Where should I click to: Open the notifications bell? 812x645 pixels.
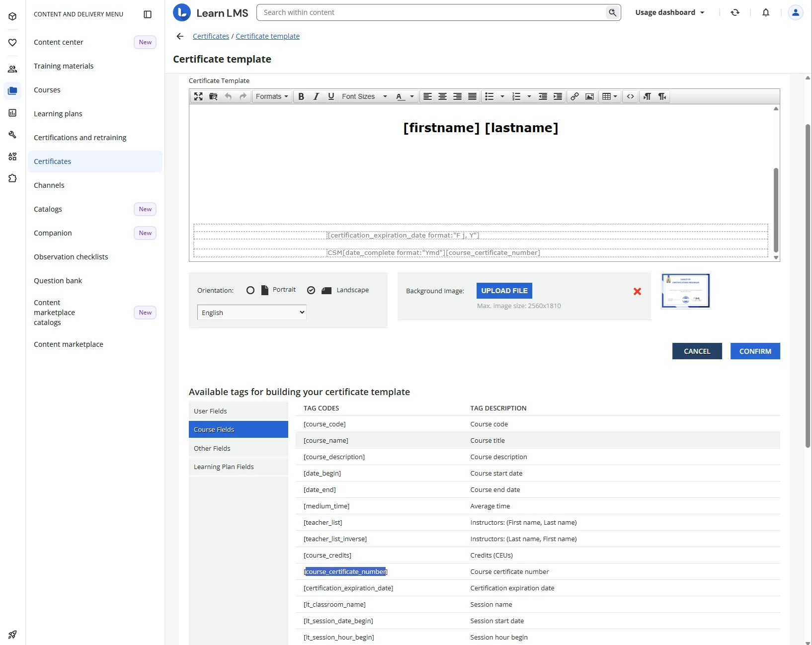(766, 12)
